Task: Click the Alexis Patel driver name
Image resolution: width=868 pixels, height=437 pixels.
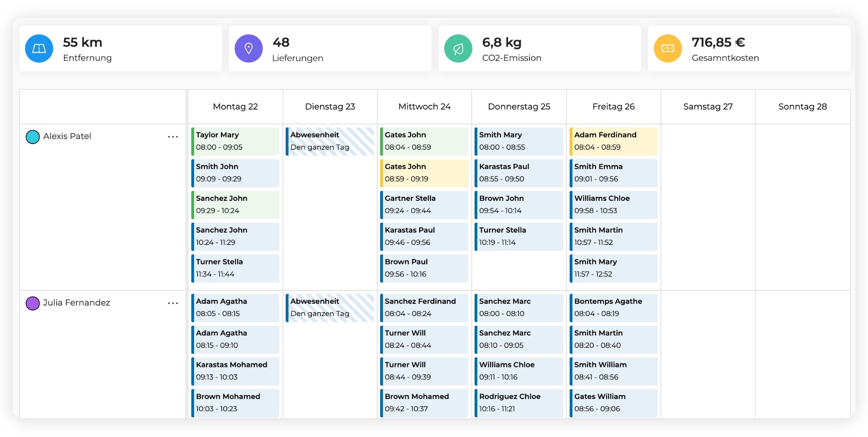Action: (67, 136)
